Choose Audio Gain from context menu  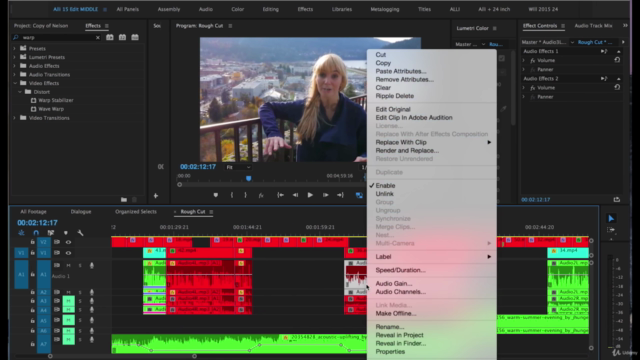pos(394,284)
